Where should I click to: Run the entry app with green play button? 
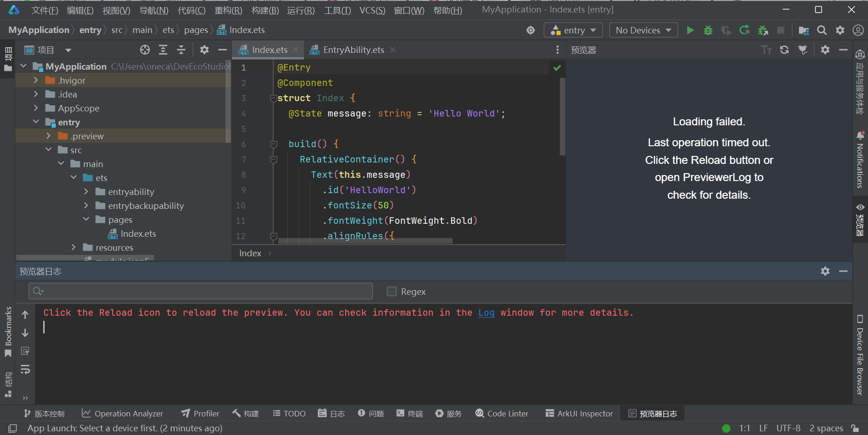[x=690, y=30]
